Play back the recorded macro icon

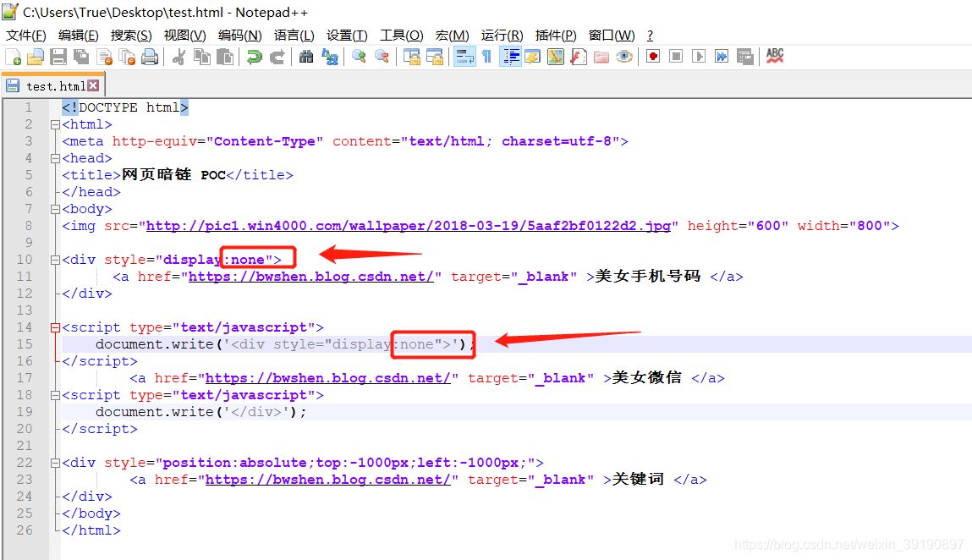pos(700,57)
